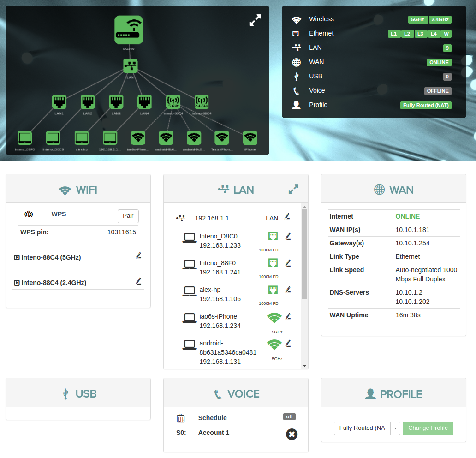
Task: Click the alex-hp computer icon in map
Action: coord(82,138)
